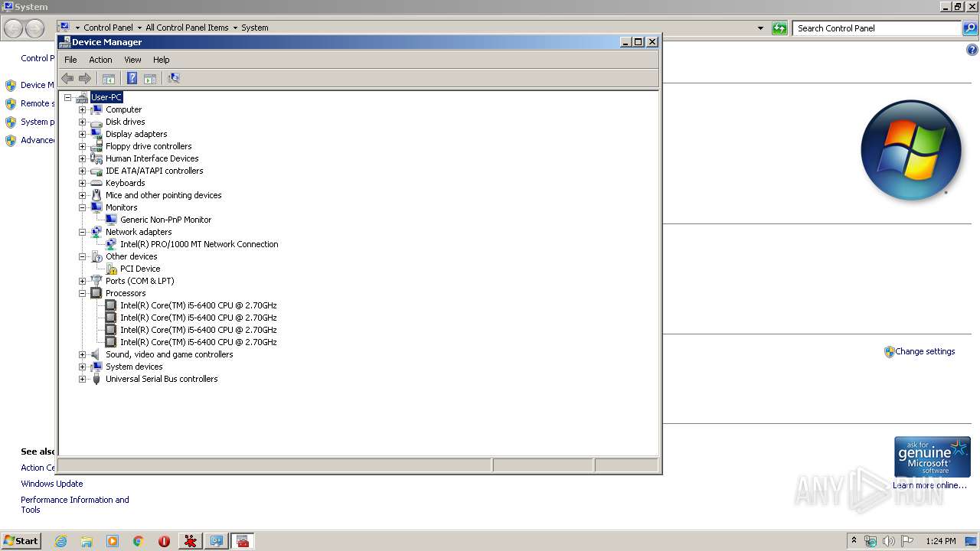This screenshot has height=551, width=980.
Task: Click inside the Search Control Panel field
Action: pyautogui.click(x=877, y=28)
